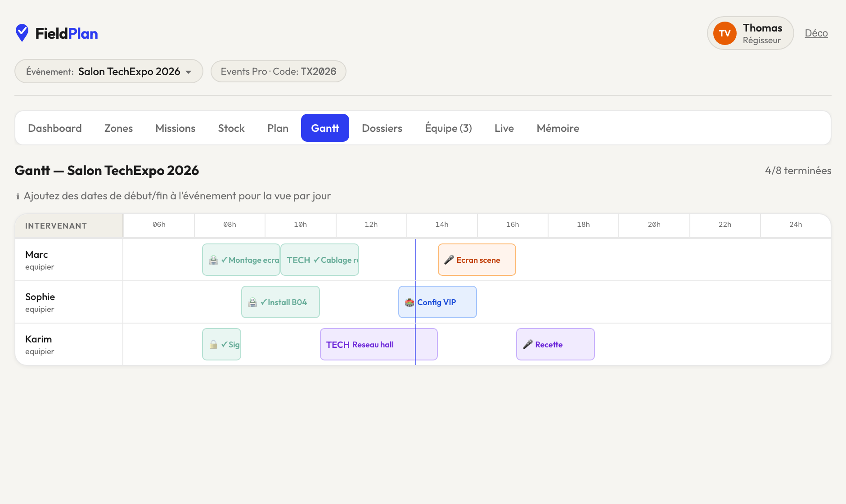Click the TV user avatar

click(x=724, y=33)
